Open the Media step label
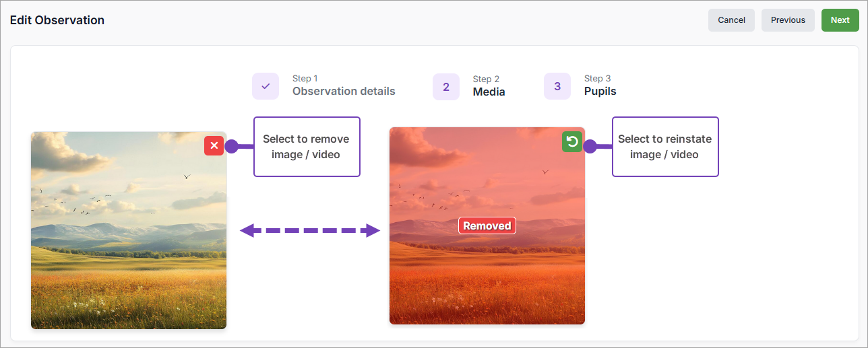 (489, 92)
